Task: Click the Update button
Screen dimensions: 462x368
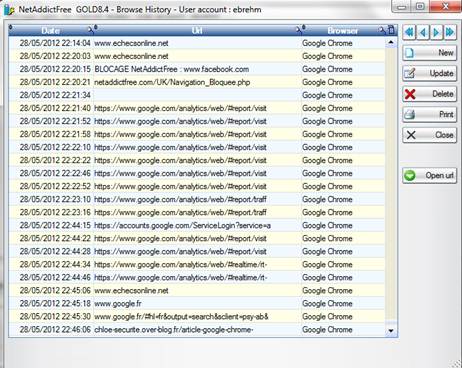Action: [x=429, y=73]
